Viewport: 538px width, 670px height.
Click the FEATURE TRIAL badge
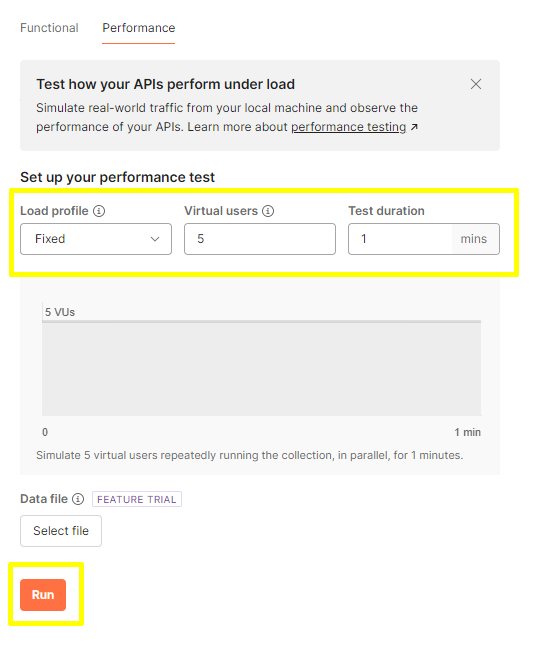coord(137,499)
